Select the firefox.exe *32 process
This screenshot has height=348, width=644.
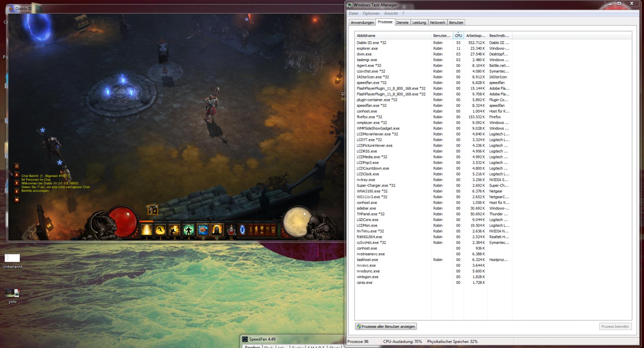[x=433, y=117]
